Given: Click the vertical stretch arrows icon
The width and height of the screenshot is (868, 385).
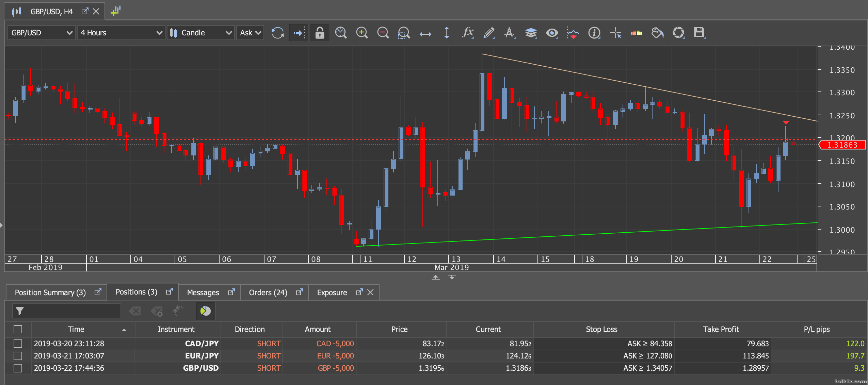Looking at the screenshot, I should 447,33.
